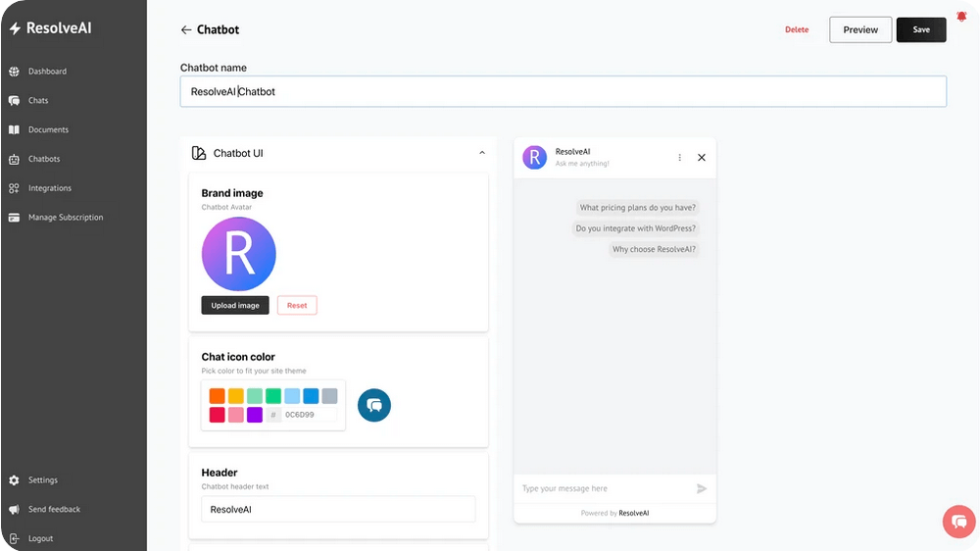The image size is (980, 551).
Task: Go to Chats in the sidebar
Action: coord(37,100)
